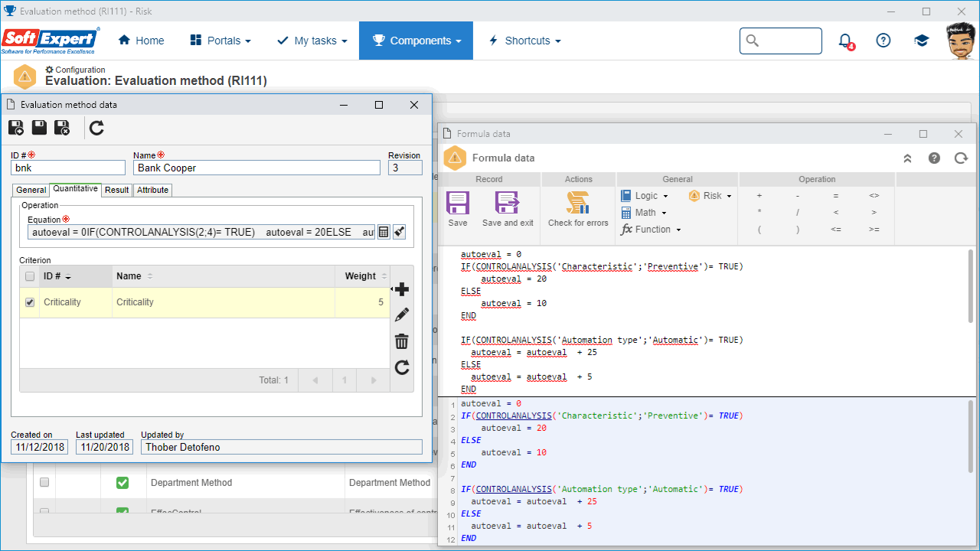Go to Home
Screen dimensions: 980x551
[141, 41]
